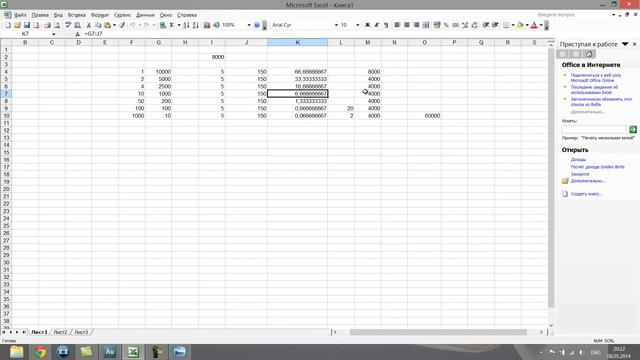The height and width of the screenshot is (360, 640).
Task: Open the Данные menu
Action: coord(145,15)
